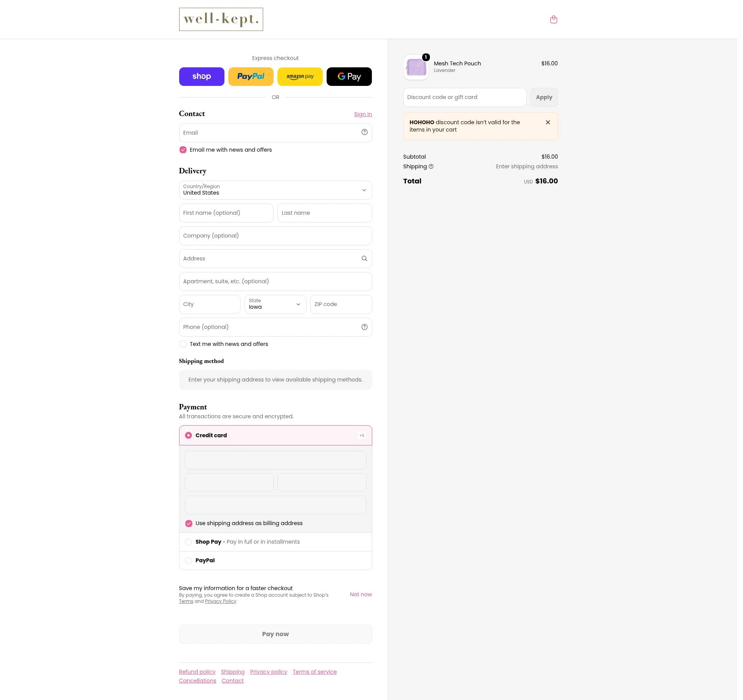
Task: Open the Country/Region dropdown
Action: (276, 190)
